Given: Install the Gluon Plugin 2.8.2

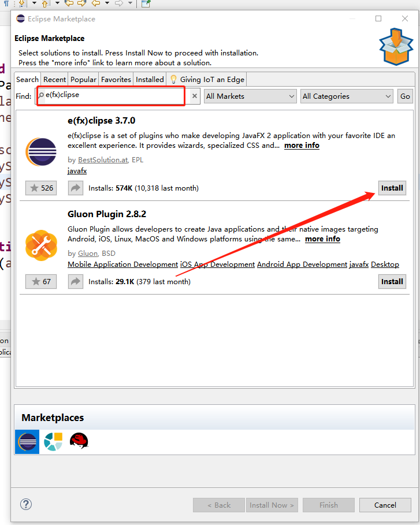Looking at the screenshot, I should [392, 281].
